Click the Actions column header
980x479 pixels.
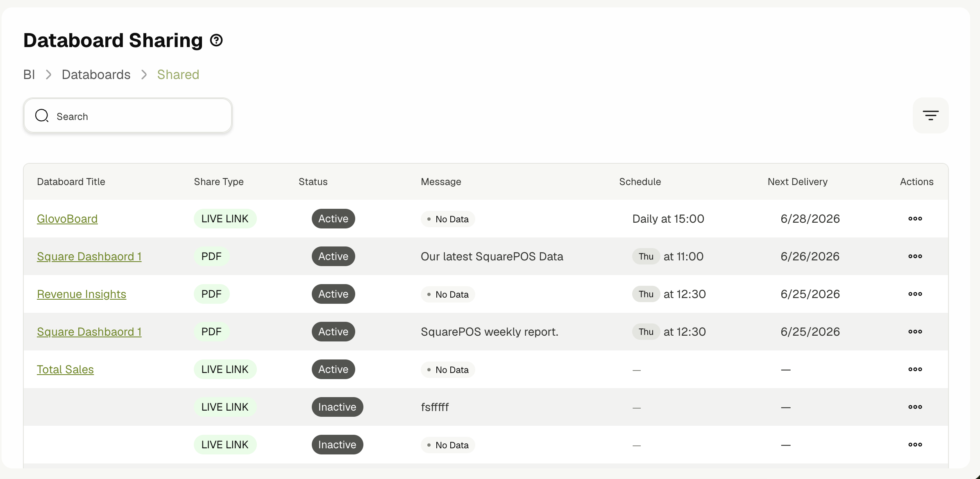pyautogui.click(x=916, y=182)
